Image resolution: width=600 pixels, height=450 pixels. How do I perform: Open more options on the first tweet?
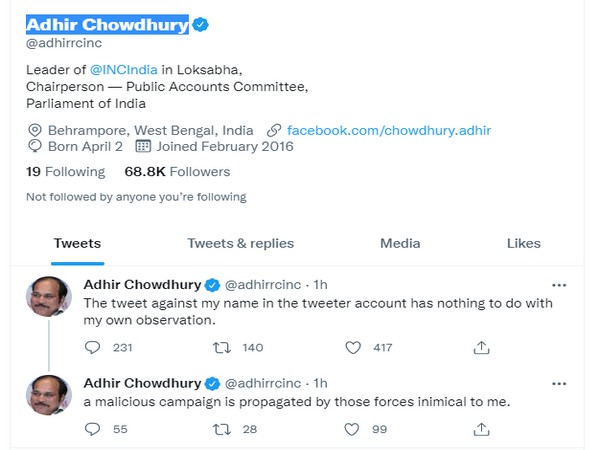pos(559,285)
